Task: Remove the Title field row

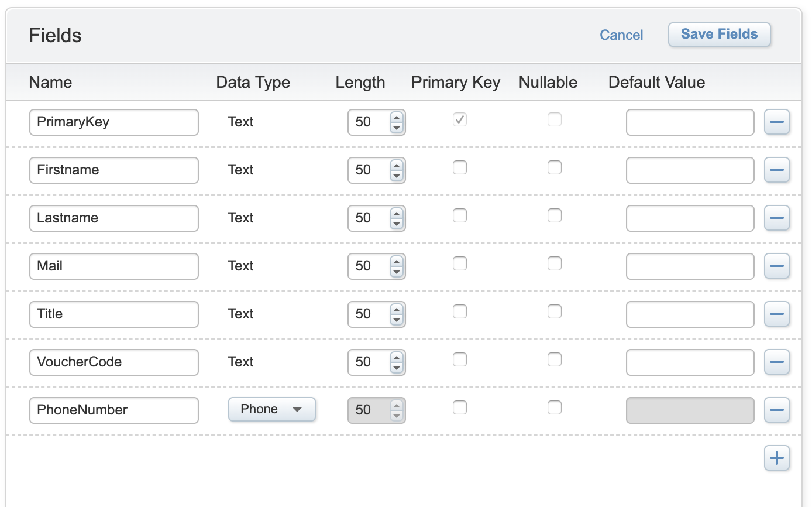Action: 777,314
